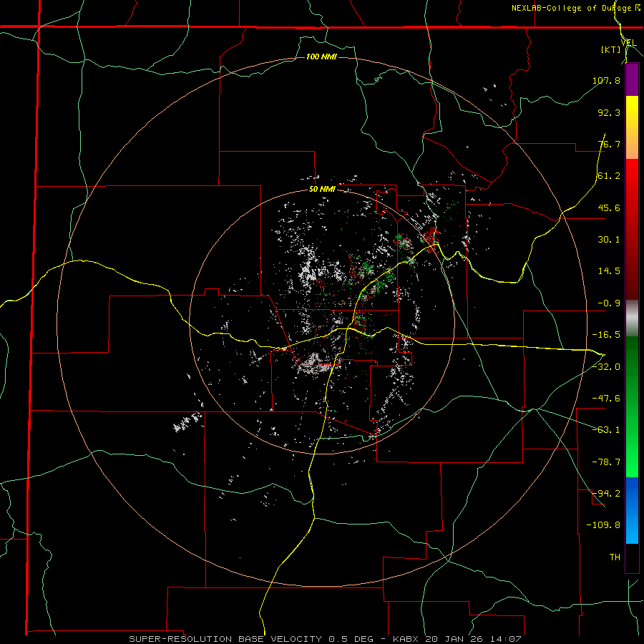Click the 45.6 legend value
Image resolution: width=644 pixels, height=644 pixels.
point(609,208)
